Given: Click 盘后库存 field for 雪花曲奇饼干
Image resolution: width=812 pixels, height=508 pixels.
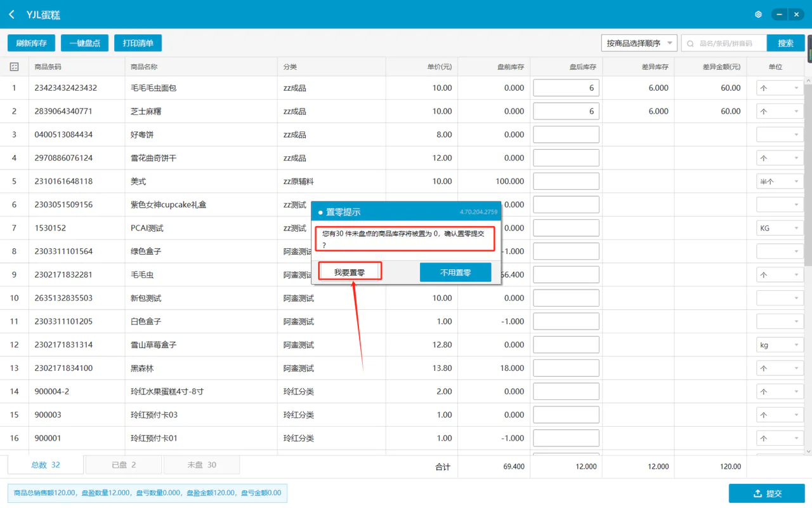Looking at the screenshot, I should click(566, 158).
